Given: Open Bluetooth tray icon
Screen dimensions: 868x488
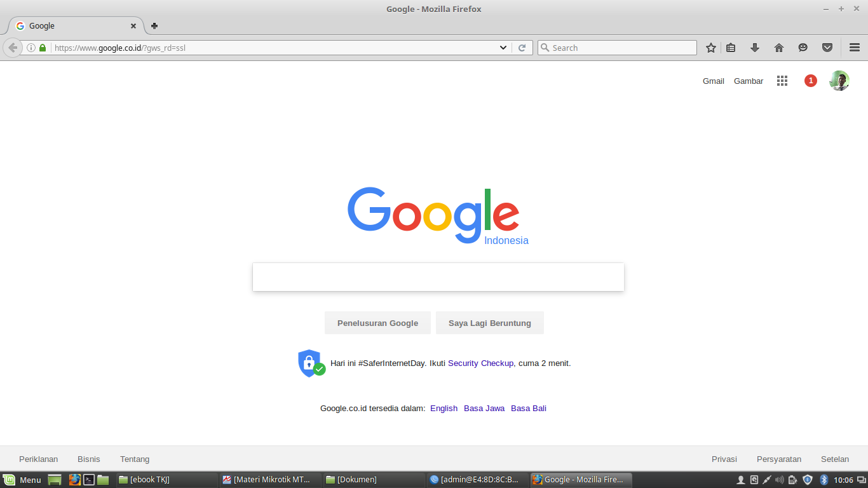Looking at the screenshot, I should (824, 480).
